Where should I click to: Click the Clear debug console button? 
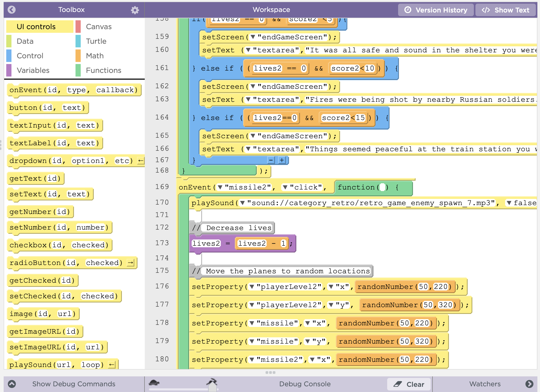pyautogui.click(x=409, y=384)
